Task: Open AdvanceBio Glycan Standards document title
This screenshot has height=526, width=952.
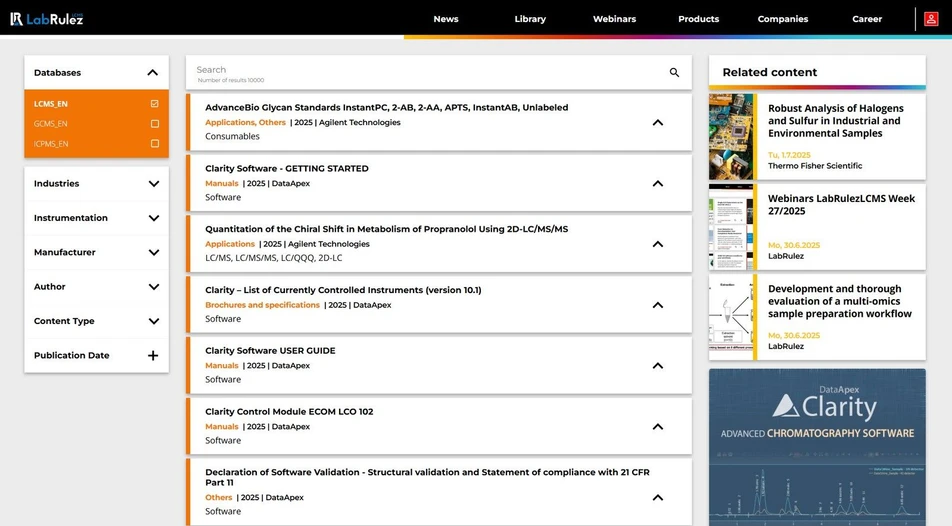Action: (x=387, y=108)
